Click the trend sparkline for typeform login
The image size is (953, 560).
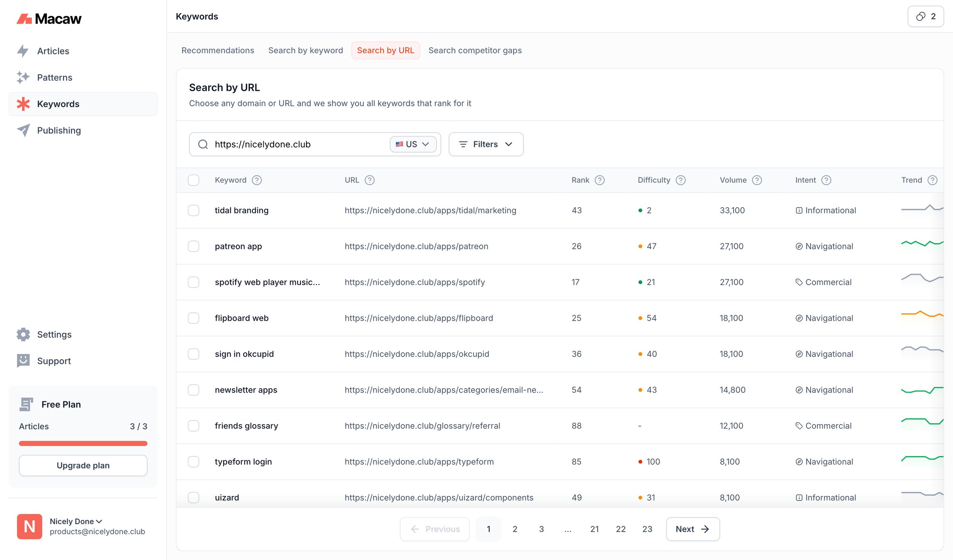tap(922, 458)
